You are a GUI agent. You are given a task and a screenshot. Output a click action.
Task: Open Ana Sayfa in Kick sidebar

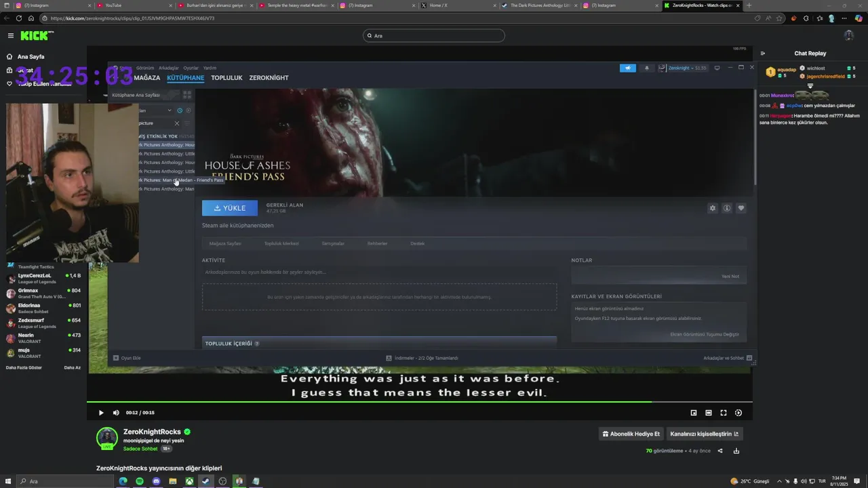pos(31,57)
